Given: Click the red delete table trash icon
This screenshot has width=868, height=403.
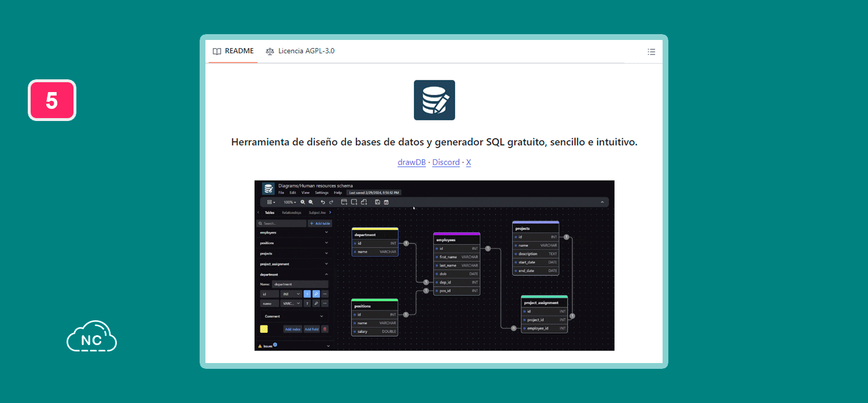Looking at the screenshot, I should point(325,329).
